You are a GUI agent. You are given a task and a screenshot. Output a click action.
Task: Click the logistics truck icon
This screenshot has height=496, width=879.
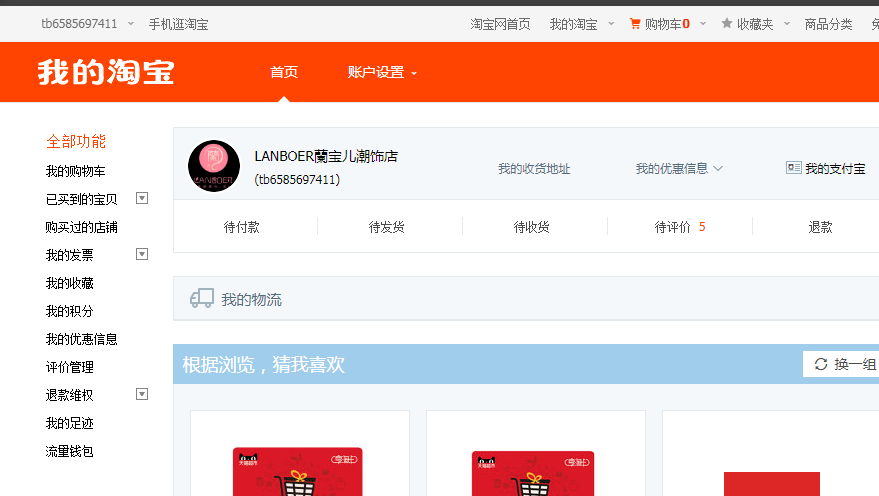point(202,298)
